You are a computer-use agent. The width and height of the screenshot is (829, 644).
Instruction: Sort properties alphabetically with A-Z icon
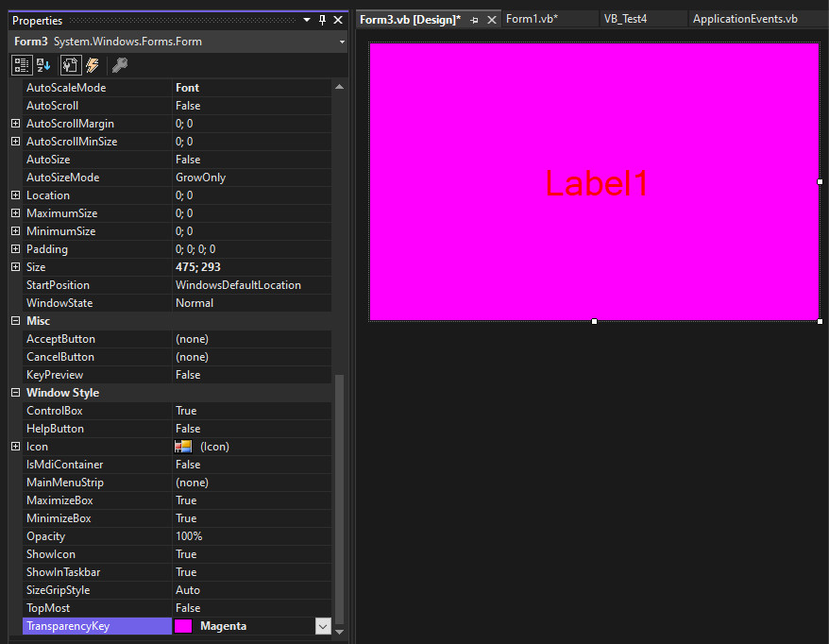(x=42, y=64)
